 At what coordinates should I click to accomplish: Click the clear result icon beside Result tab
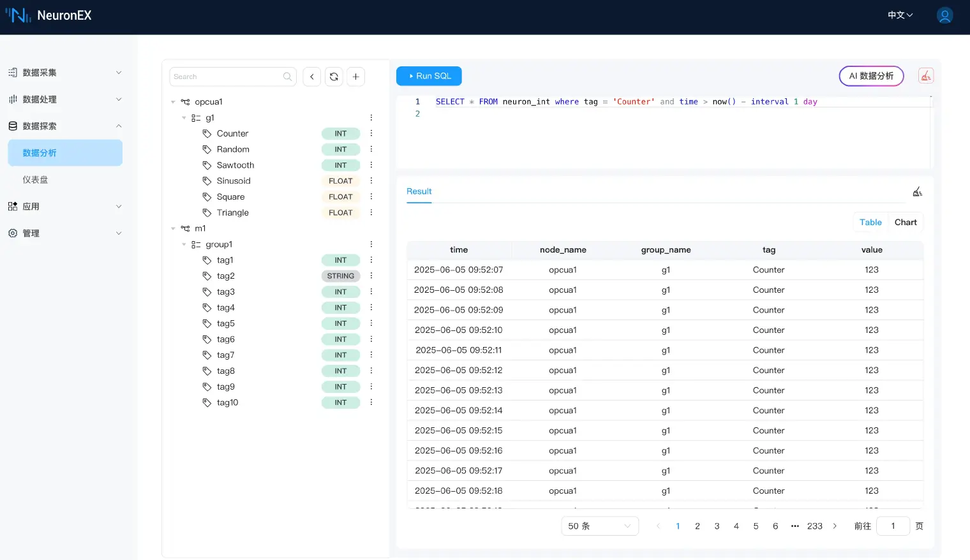[x=917, y=192]
